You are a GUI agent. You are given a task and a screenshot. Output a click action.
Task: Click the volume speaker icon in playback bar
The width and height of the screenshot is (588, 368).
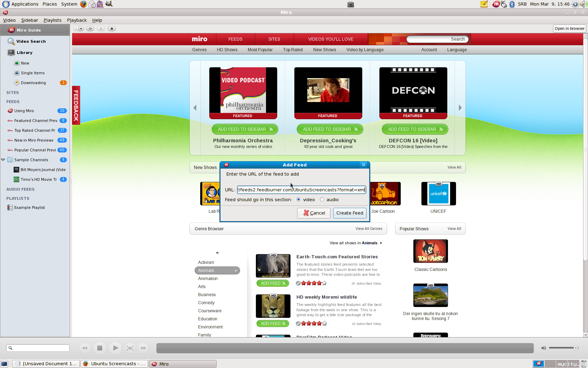tap(544, 348)
